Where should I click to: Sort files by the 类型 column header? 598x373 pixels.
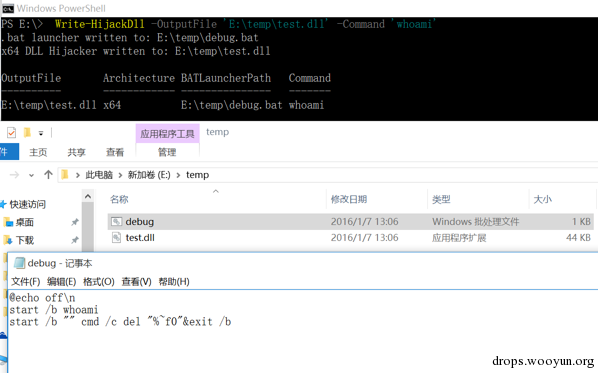[x=441, y=199]
